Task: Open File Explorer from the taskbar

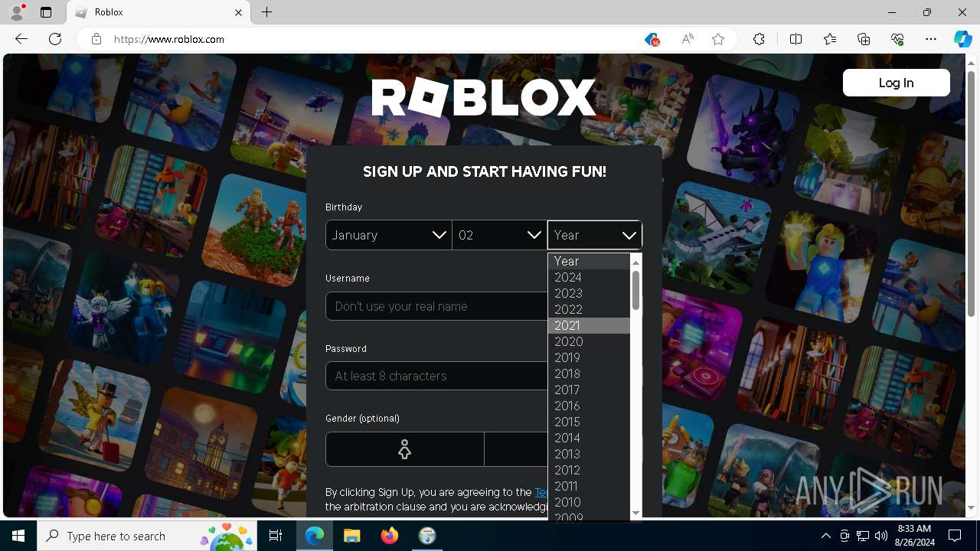Action: (x=352, y=536)
